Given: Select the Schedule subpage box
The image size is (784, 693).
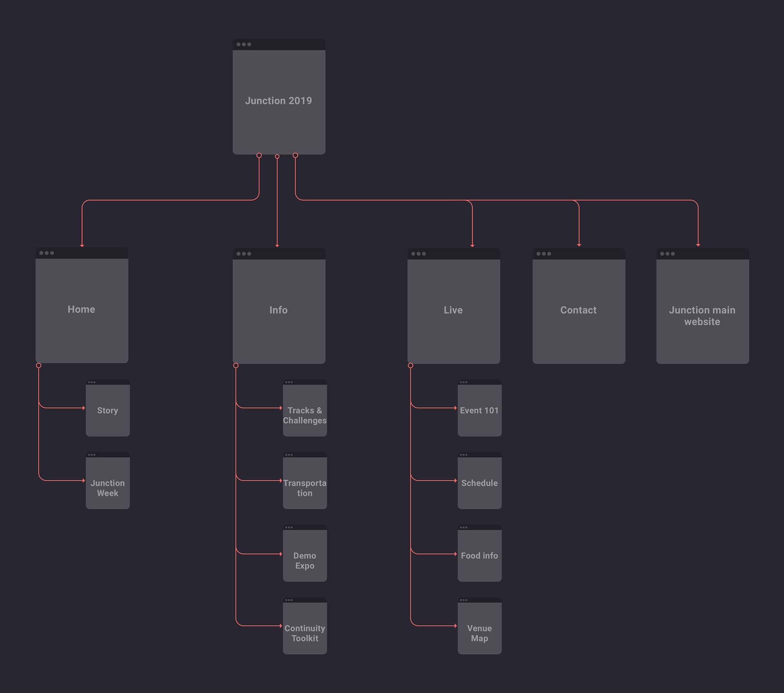Looking at the screenshot, I should click(x=479, y=483).
